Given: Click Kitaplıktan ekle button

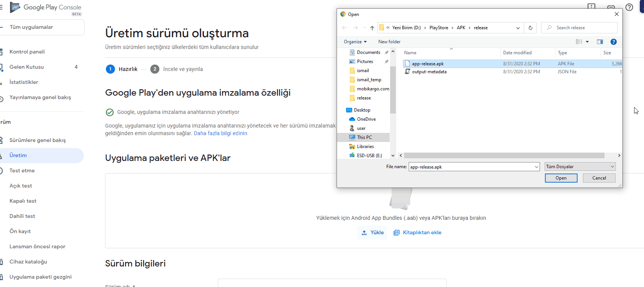Looking at the screenshot, I should (417, 232).
